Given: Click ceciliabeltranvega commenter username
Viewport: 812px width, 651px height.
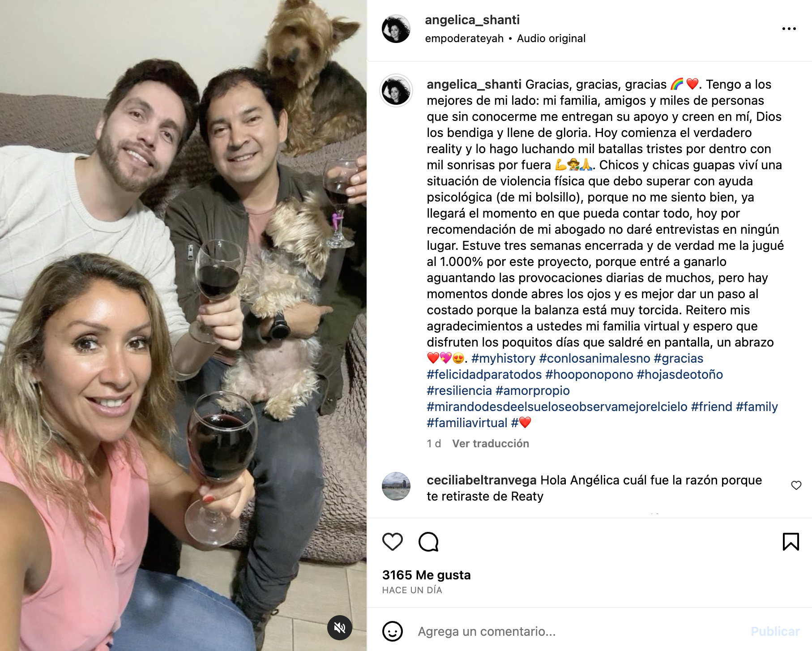Looking at the screenshot, I should 482,480.
